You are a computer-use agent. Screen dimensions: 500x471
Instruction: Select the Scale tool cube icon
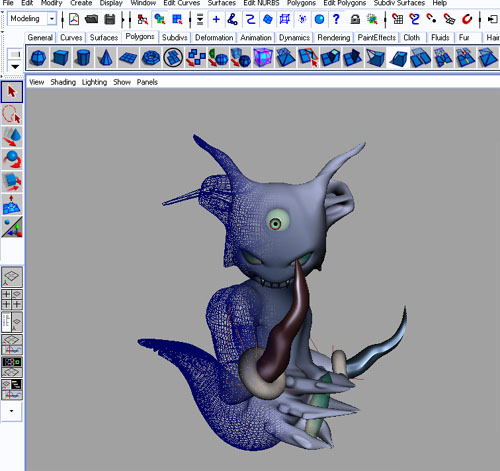[x=12, y=182]
